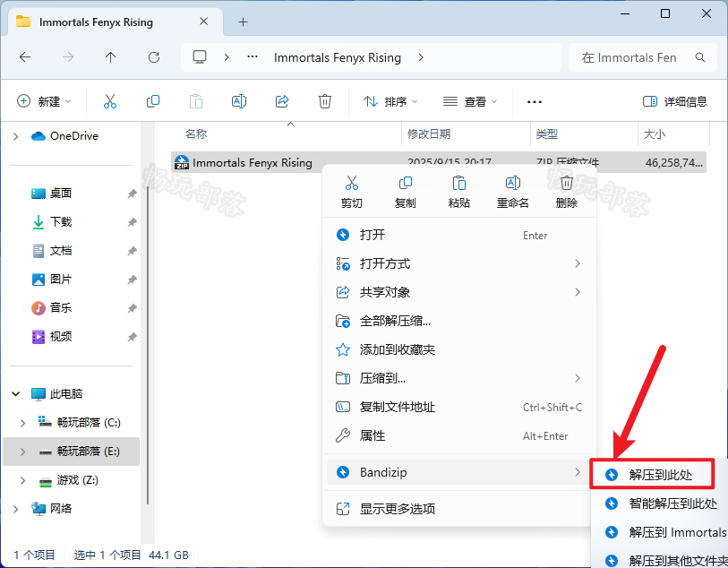Select 下载 in the navigation pane

61,222
